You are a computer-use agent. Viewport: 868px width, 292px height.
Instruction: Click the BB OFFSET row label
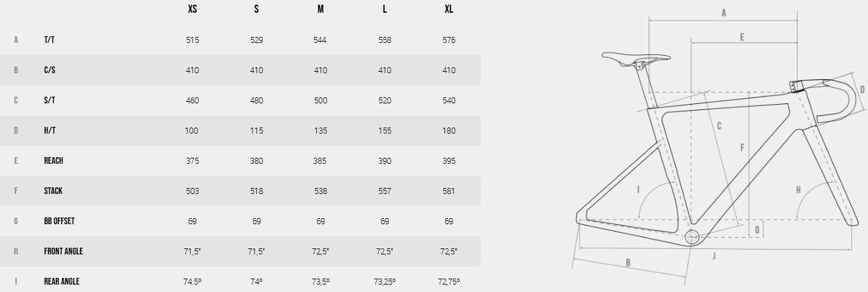(x=59, y=222)
